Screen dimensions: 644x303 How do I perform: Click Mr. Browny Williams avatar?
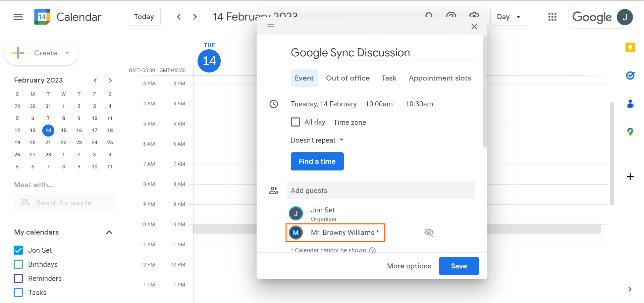coord(296,233)
